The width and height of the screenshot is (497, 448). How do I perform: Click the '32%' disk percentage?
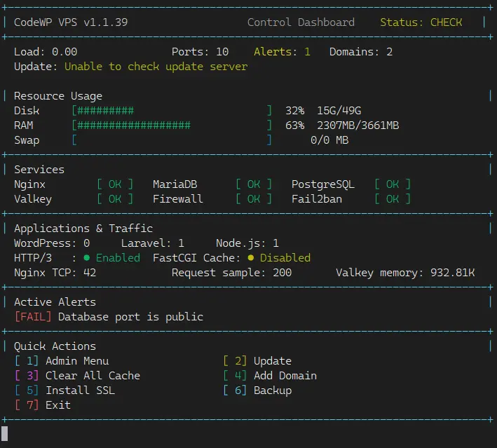pos(295,110)
